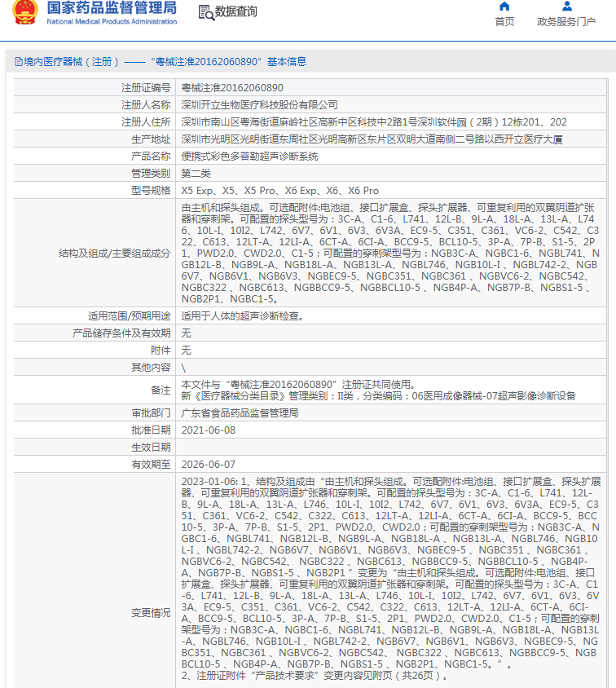Click the 型号规格 value X5 Exp list
This screenshot has height=688, width=616.
[279, 190]
